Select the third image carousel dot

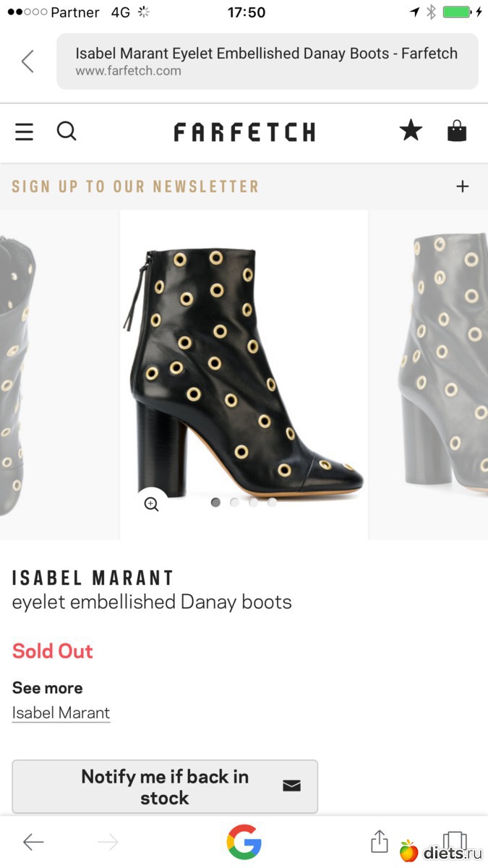click(x=253, y=502)
